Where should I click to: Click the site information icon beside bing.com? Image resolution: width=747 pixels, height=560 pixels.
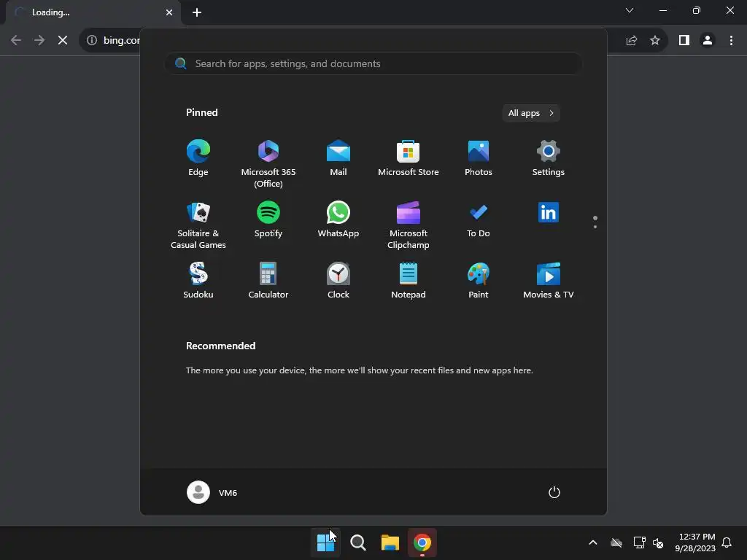pyautogui.click(x=92, y=40)
